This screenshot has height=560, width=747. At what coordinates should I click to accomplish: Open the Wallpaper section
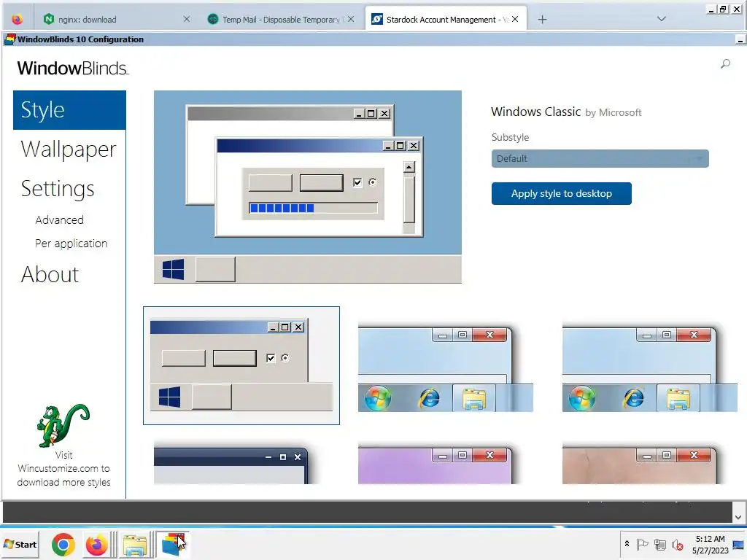tap(69, 149)
